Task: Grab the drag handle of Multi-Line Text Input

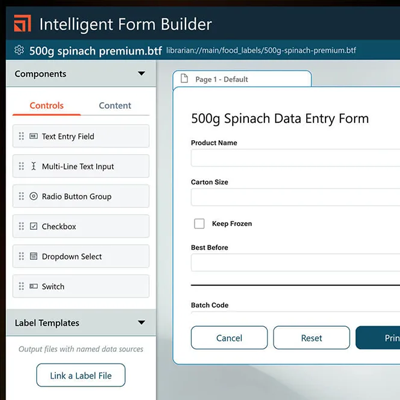Action: point(21,166)
